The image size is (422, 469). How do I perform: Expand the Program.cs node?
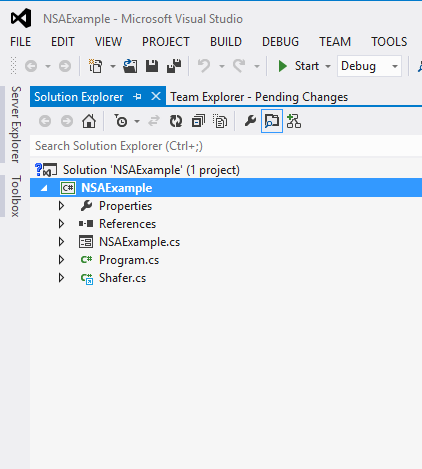point(61,260)
